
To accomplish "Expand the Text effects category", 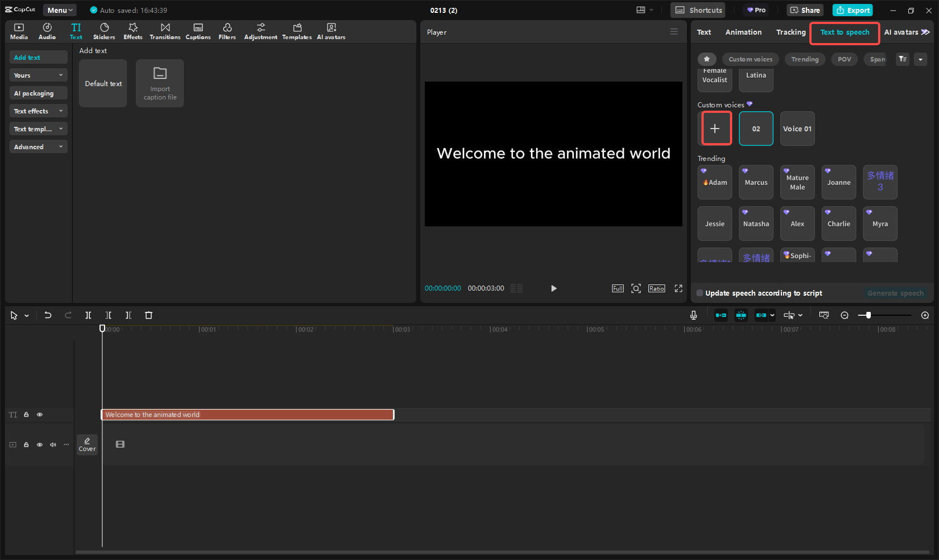I will pos(38,111).
